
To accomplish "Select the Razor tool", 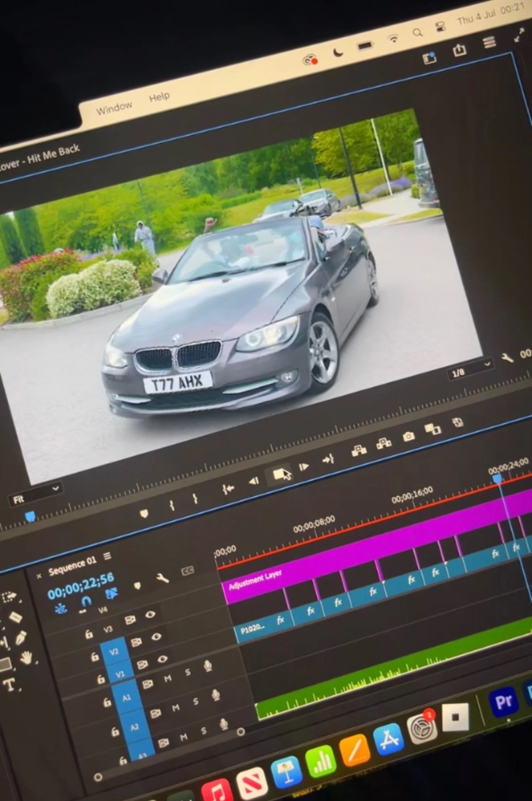I will tap(15, 617).
